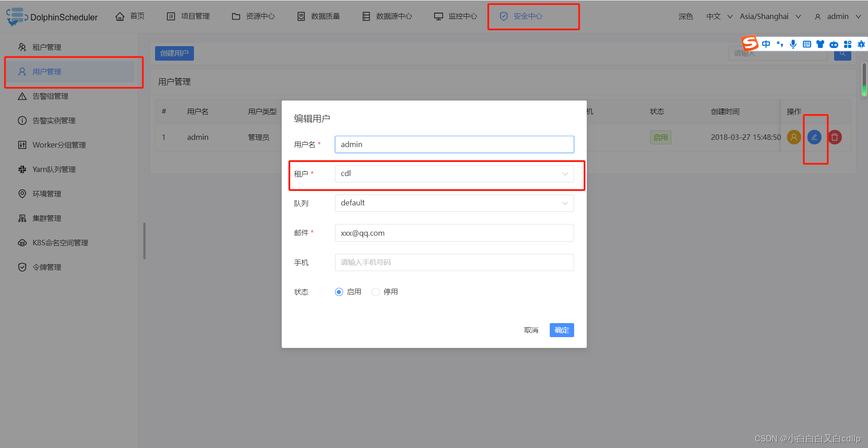The width and height of the screenshot is (868, 448).
Task: Toggle Sogou 中 Chinese/English mode
Action: tap(766, 44)
